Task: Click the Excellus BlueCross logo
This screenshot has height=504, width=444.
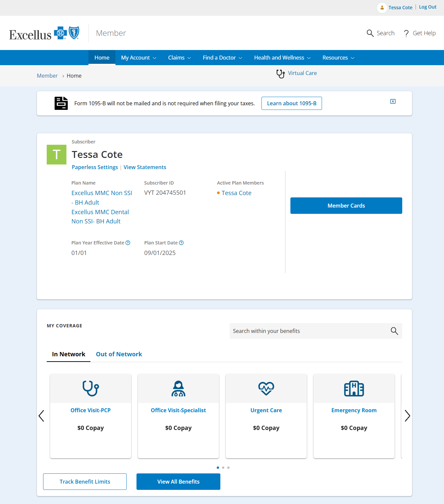Action: [44, 33]
